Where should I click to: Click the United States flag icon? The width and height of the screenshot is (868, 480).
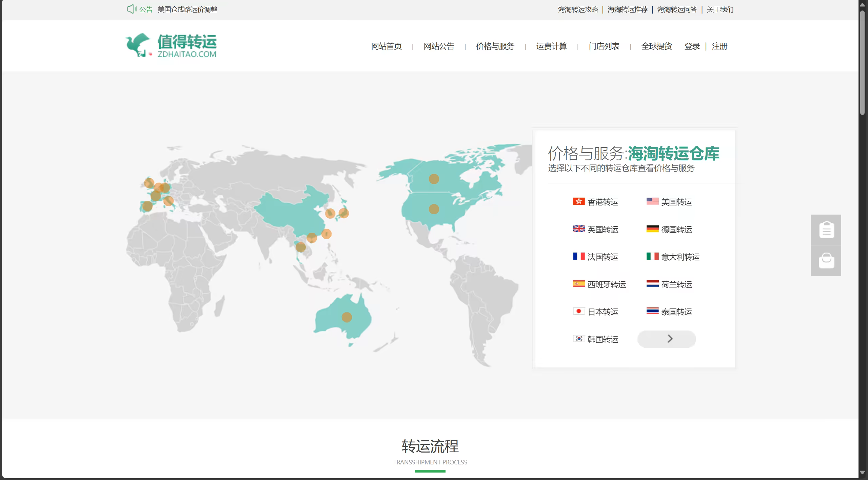click(652, 201)
